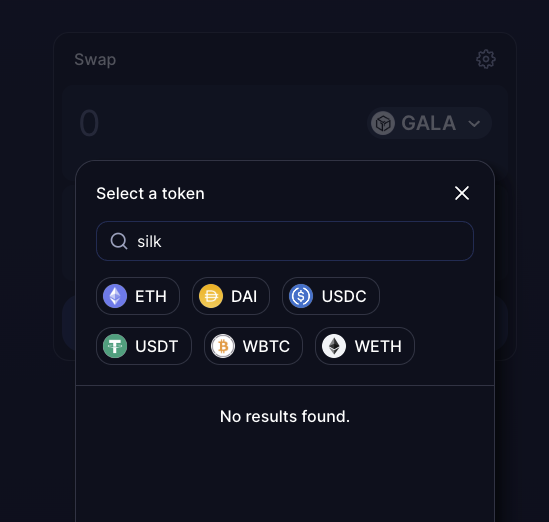Expand the chevron next to GALA

pyautogui.click(x=474, y=124)
